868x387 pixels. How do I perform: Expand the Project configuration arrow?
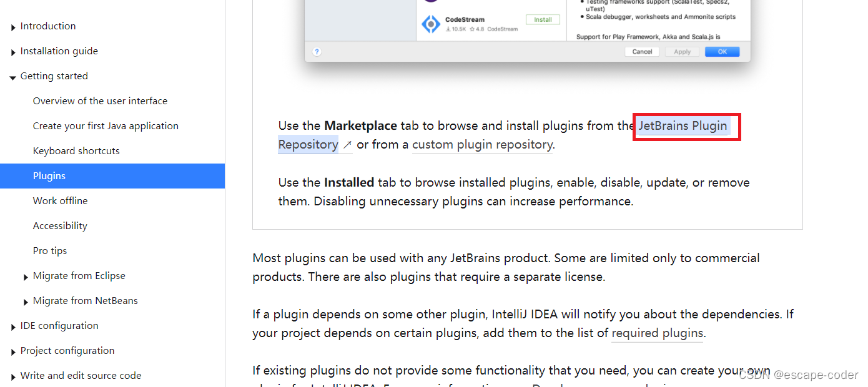tap(13, 351)
